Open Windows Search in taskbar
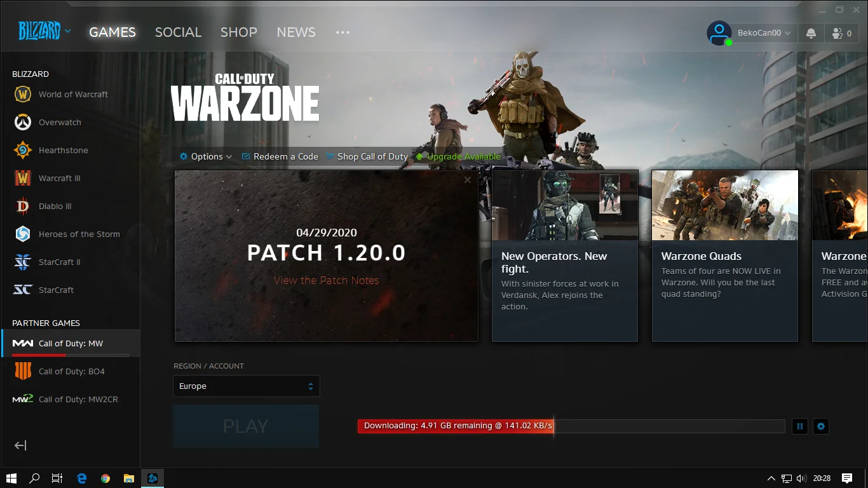Screen dimensions: 868x488 coord(35,478)
